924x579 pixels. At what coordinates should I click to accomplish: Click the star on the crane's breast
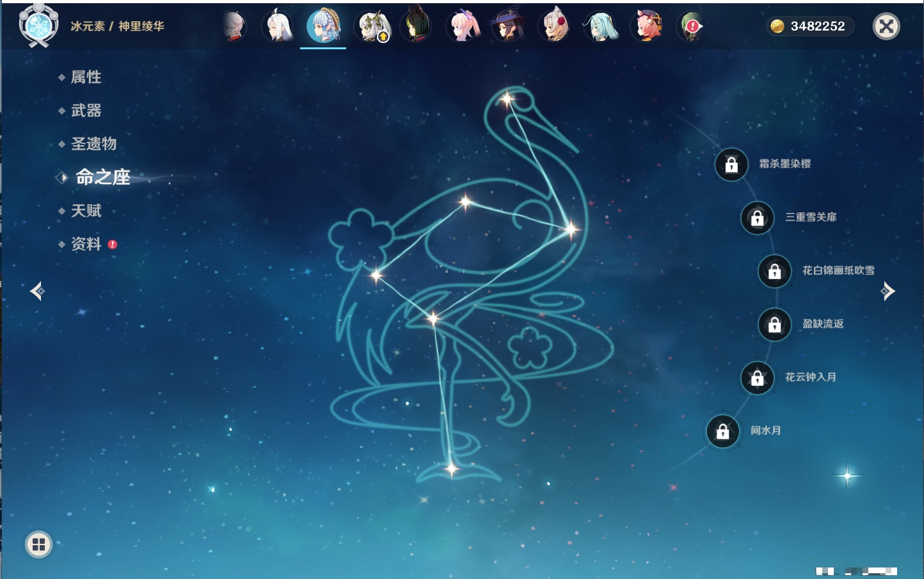[x=571, y=229]
